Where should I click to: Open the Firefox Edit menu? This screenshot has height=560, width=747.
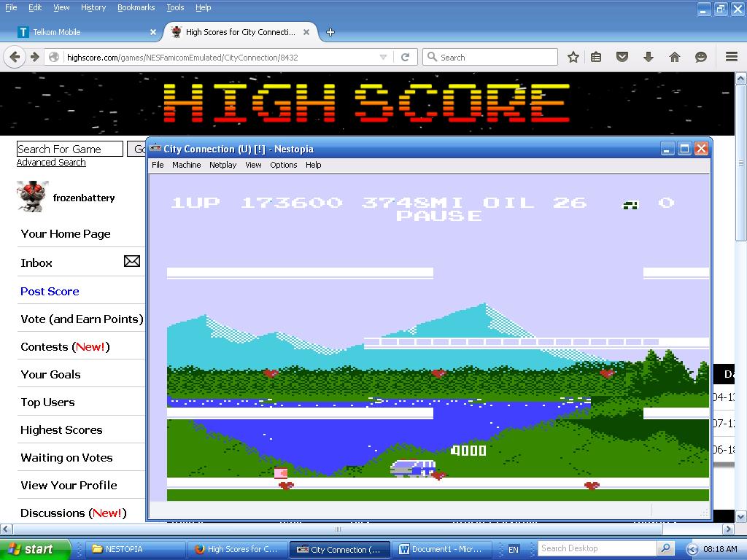35,7
